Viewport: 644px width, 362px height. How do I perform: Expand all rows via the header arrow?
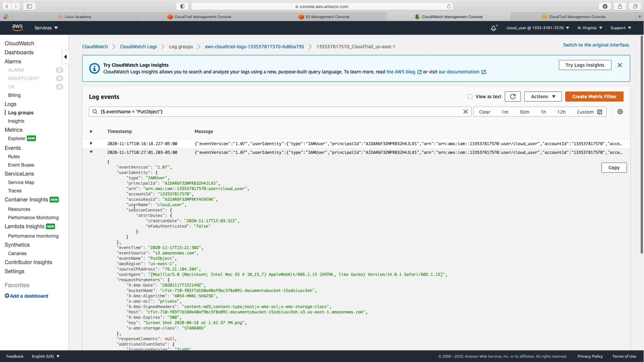click(91, 131)
